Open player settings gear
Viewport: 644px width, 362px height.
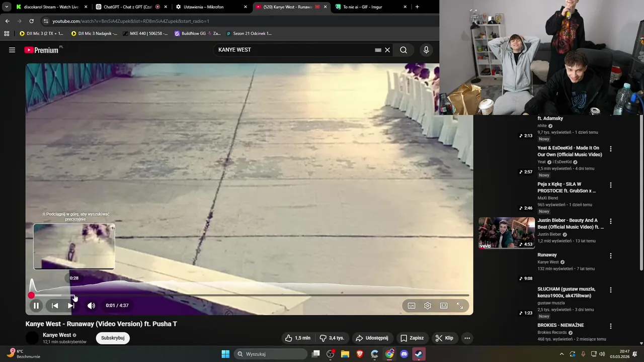(428, 305)
